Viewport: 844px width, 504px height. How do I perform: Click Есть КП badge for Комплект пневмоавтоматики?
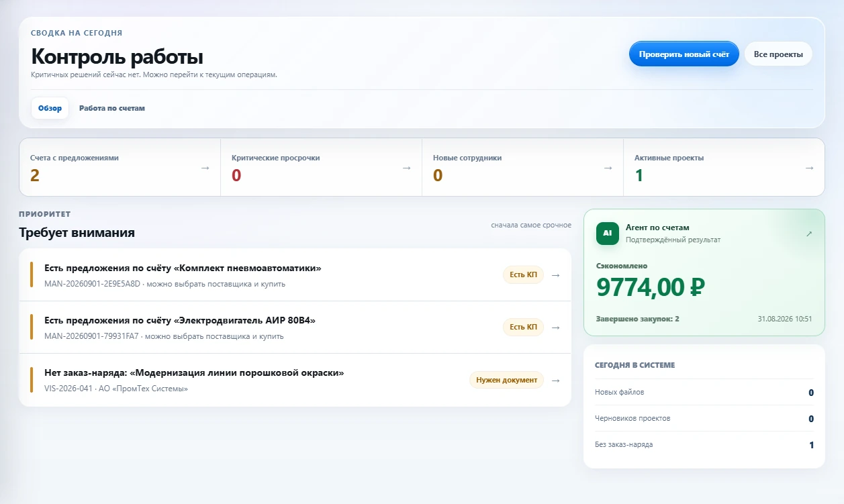tap(523, 275)
